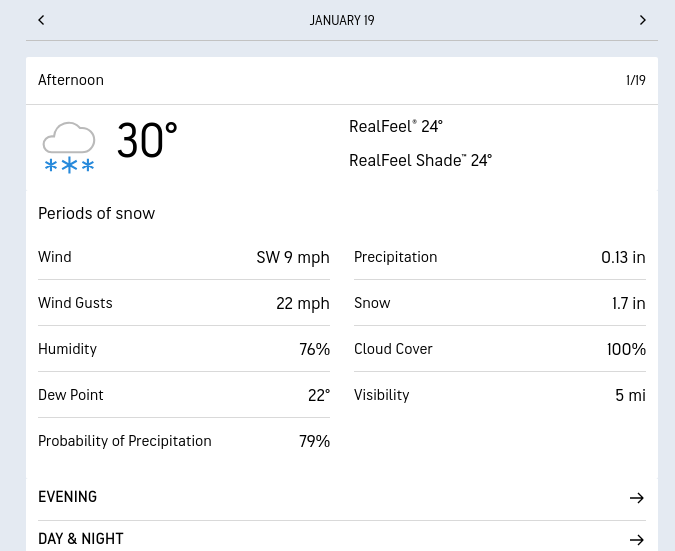
Task: Click the Wind Gusts 22 mph row
Action: point(184,303)
